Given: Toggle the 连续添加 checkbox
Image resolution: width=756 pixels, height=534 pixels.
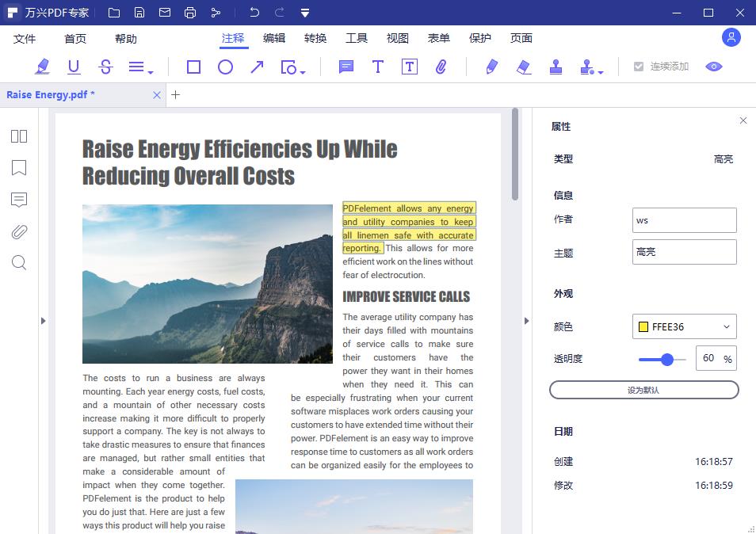Looking at the screenshot, I should [x=639, y=67].
